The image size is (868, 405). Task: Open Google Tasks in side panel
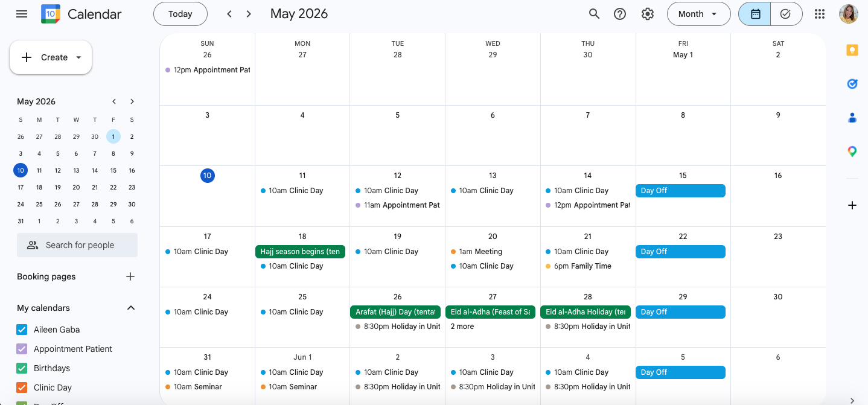[852, 84]
